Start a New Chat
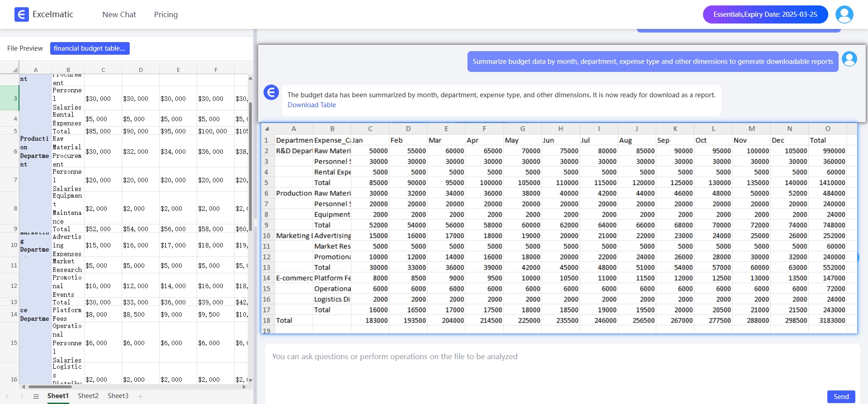The height and width of the screenshot is (404, 868). point(119,14)
